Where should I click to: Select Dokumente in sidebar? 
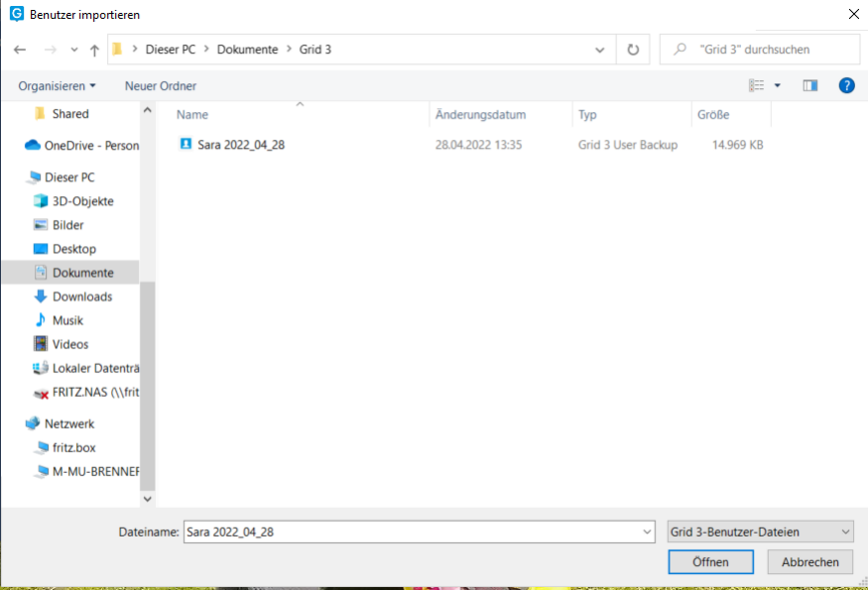click(x=70, y=273)
